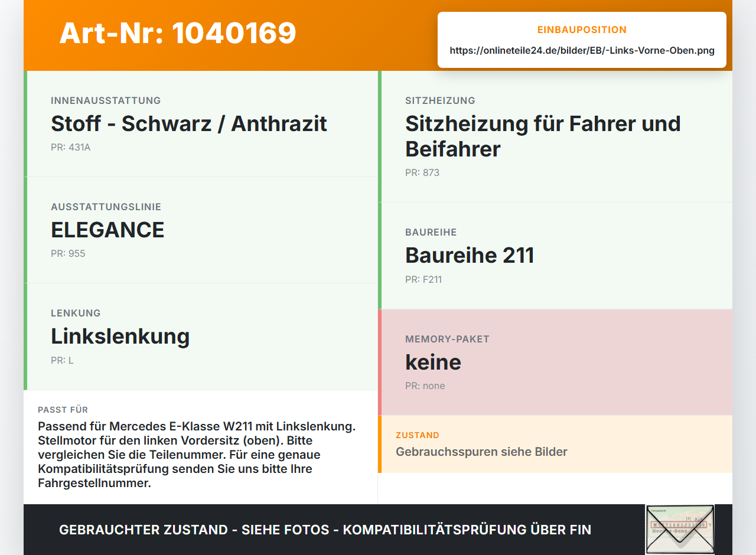
Task: Select the Innenausstattung Stoff - Schwarz / Anthrazit card
Action: pos(201,124)
